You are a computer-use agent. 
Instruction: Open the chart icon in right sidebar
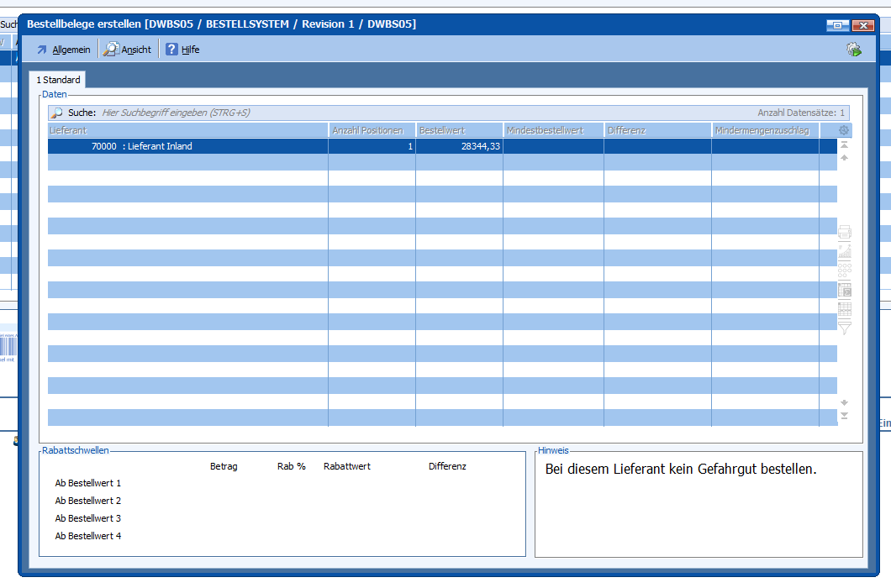pos(845,251)
